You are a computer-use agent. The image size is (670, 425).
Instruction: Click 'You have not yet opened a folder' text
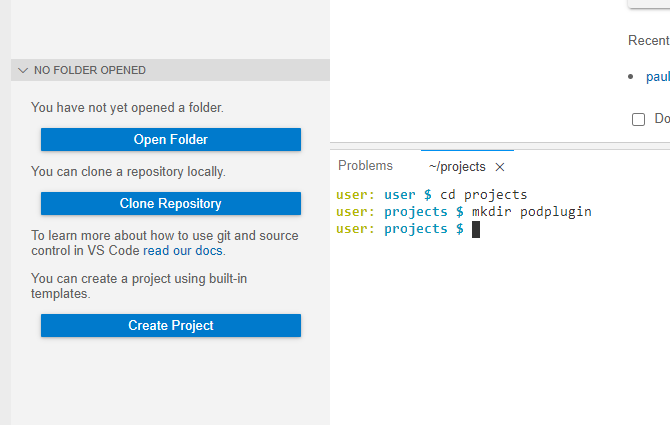coord(127,107)
